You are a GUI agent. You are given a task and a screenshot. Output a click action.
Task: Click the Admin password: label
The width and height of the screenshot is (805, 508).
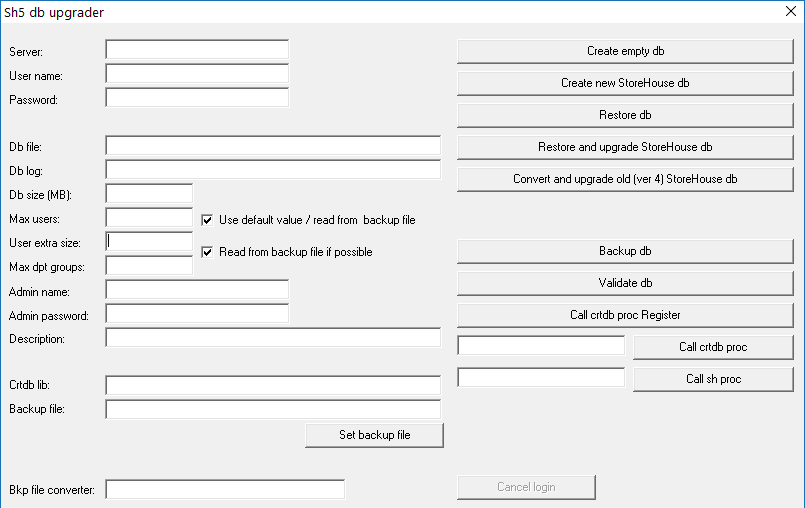(49, 316)
